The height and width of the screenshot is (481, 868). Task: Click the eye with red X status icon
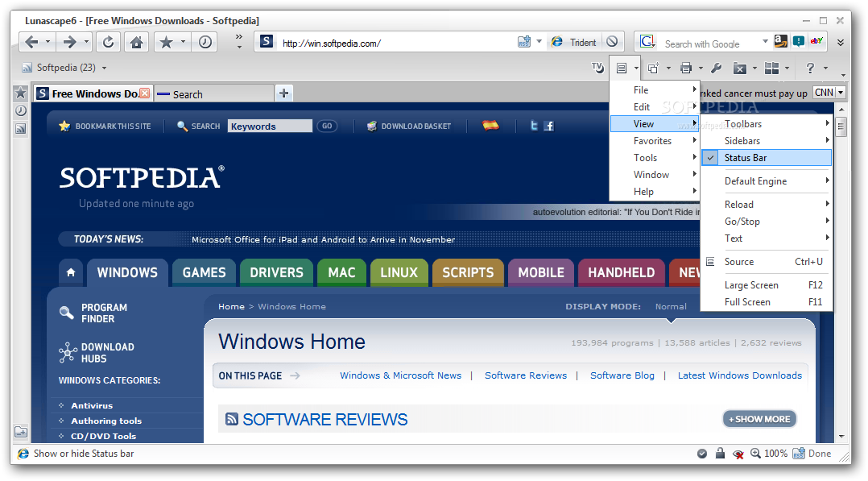coord(738,454)
